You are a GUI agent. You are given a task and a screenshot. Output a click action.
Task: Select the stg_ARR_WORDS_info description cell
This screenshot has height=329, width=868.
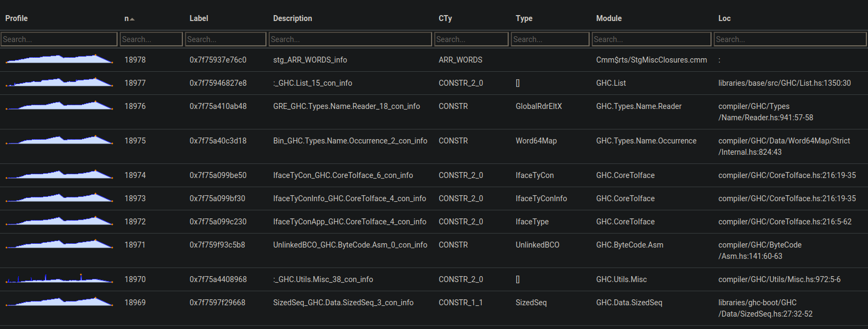tap(310, 60)
